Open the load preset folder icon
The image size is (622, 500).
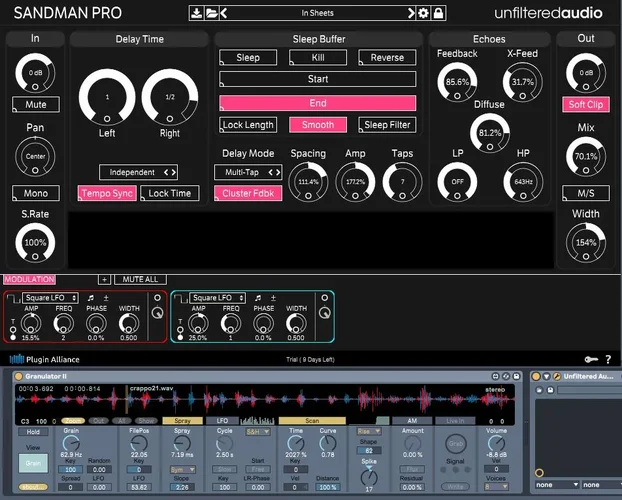pyautogui.click(x=210, y=13)
